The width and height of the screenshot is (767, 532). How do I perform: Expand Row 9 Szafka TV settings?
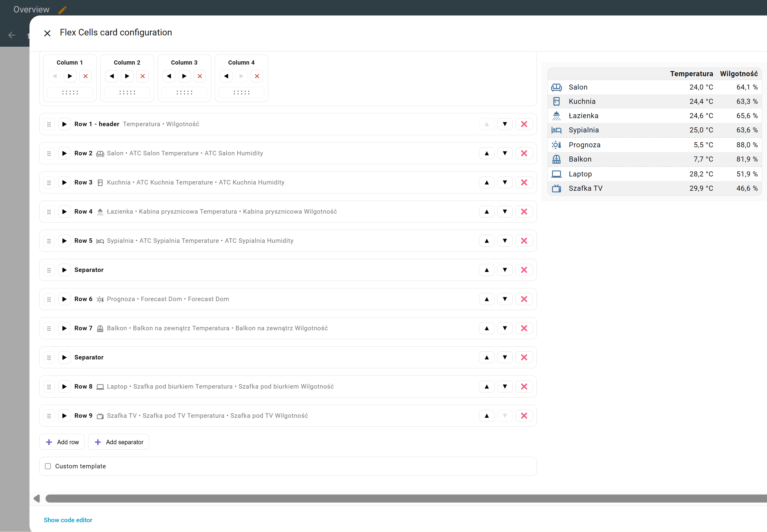tap(64, 416)
